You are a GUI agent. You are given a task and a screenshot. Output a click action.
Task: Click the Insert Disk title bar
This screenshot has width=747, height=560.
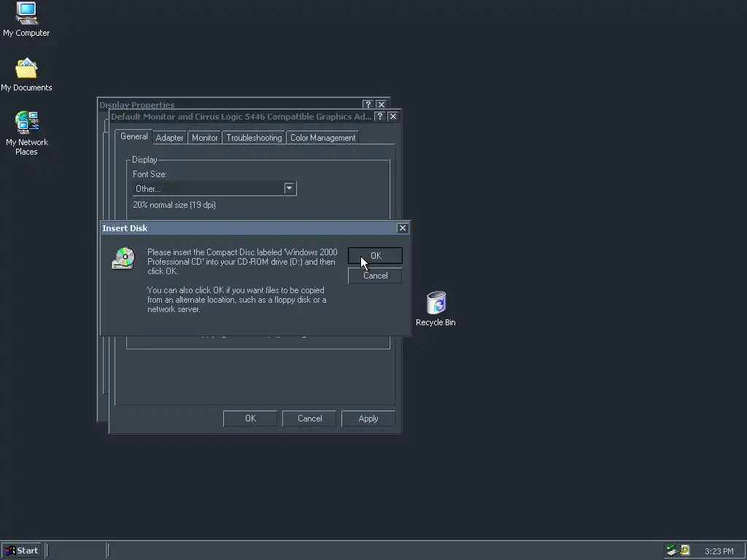pyautogui.click(x=255, y=228)
